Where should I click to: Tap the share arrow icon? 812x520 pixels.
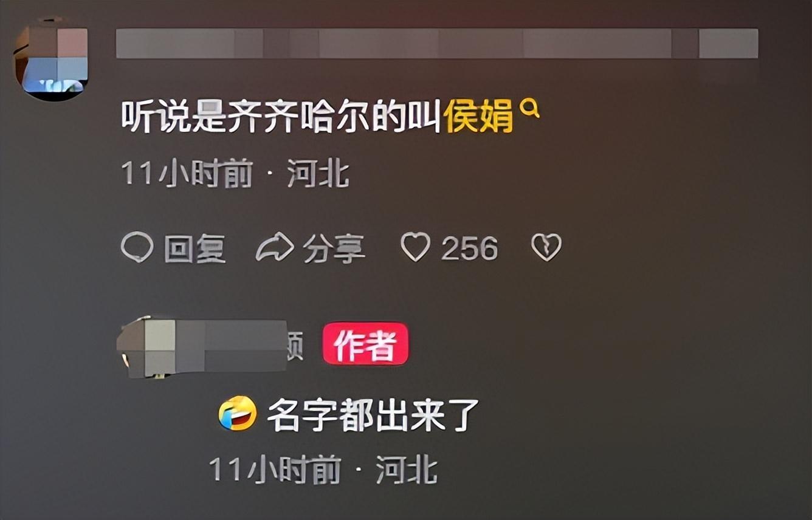coord(275,248)
